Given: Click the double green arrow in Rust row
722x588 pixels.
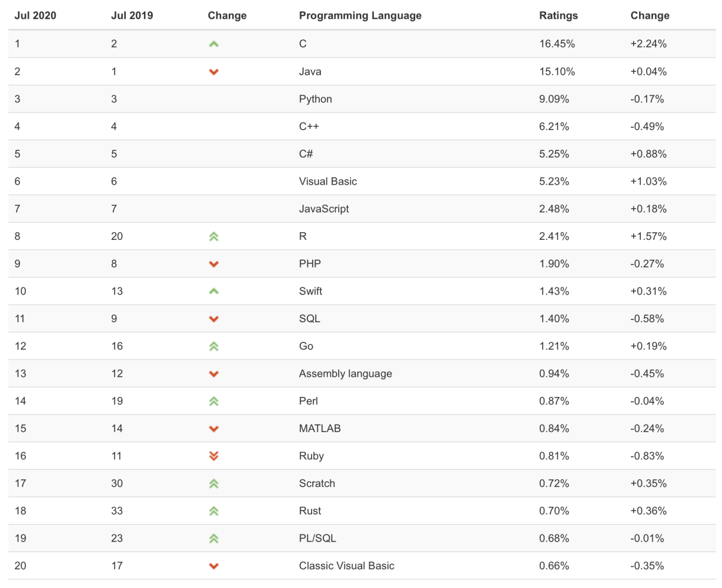Looking at the screenshot, I should (x=214, y=511).
